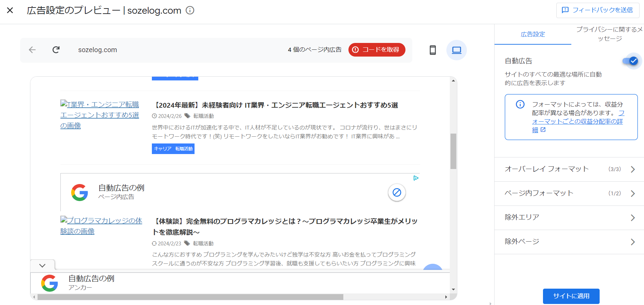The width and height of the screenshot is (644, 305).
Task: Reload the preview page
Action: [56, 50]
